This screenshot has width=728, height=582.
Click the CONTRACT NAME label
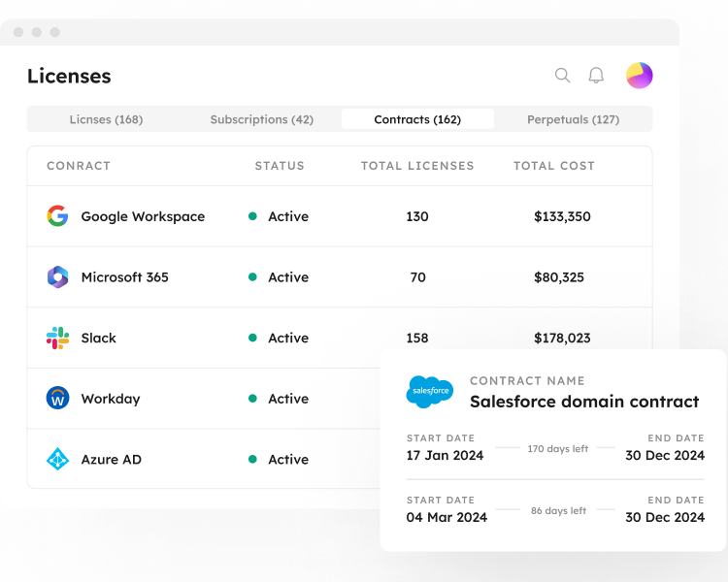point(527,380)
